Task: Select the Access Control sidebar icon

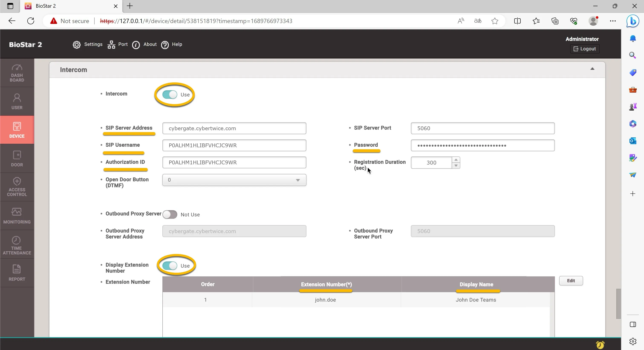Action: coord(17,187)
